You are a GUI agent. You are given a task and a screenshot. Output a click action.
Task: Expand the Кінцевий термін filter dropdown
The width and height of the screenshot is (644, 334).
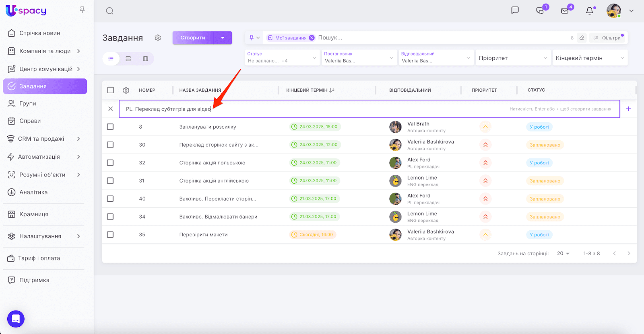coord(590,58)
